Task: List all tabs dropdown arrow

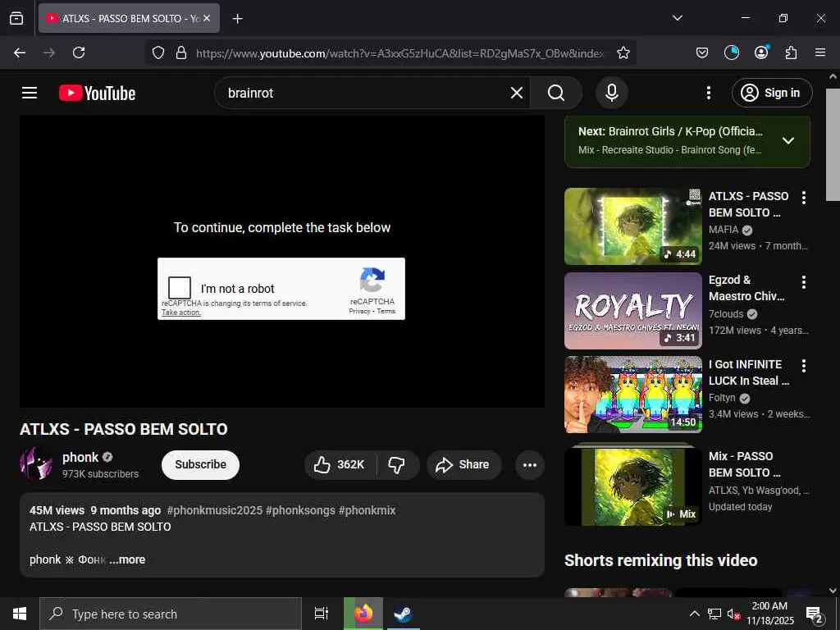Action: point(677,18)
